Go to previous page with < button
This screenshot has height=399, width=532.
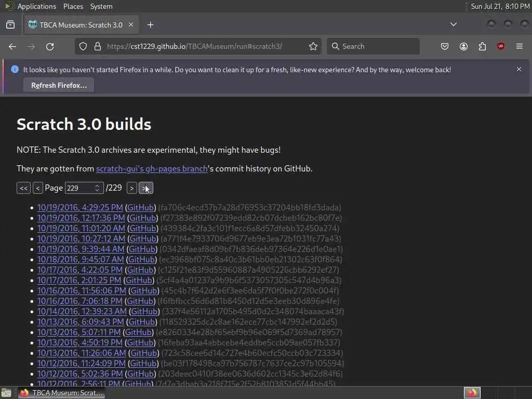click(x=37, y=188)
